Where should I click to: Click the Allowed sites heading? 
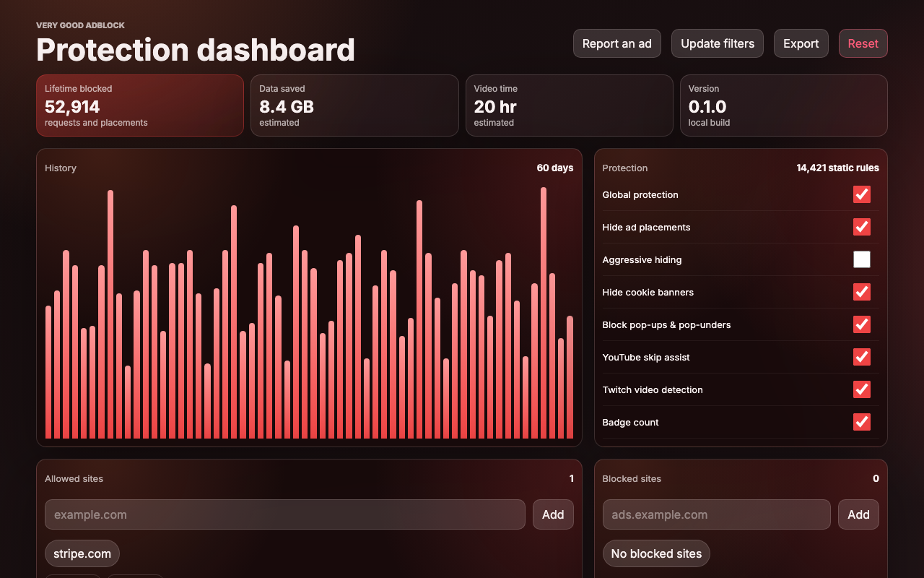74,478
